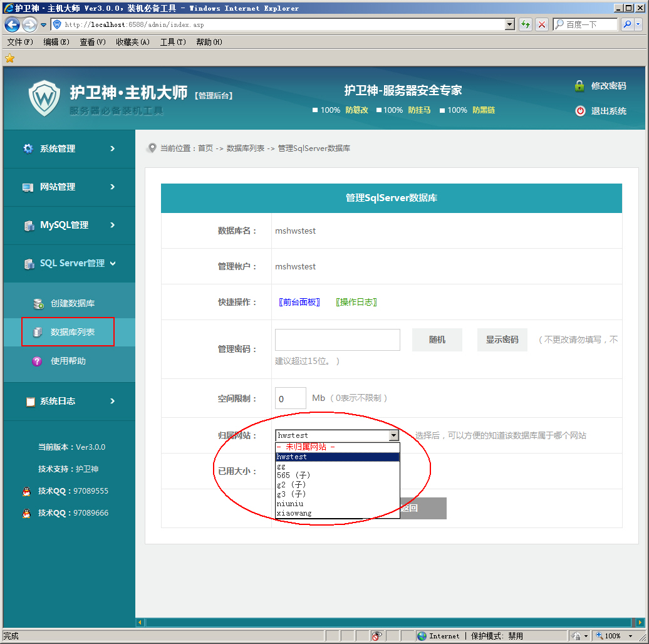The height and width of the screenshot is (644, 649).
Task: Click the browser stop loading icon
Action: 542,24
